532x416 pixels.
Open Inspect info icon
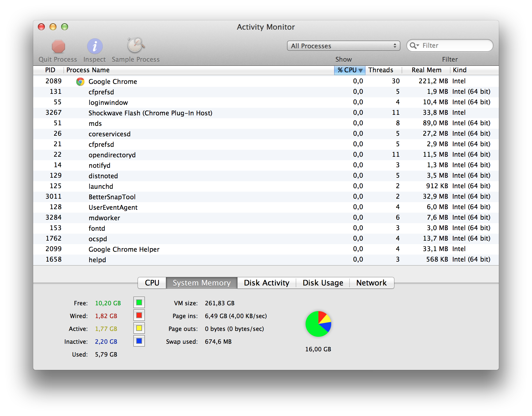[x=95, y=46]
